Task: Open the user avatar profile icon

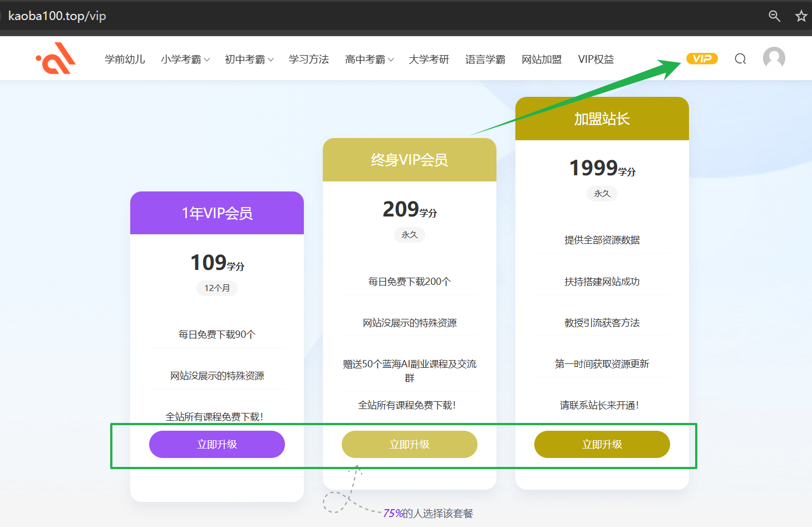Action: click(x=774, y=58)
